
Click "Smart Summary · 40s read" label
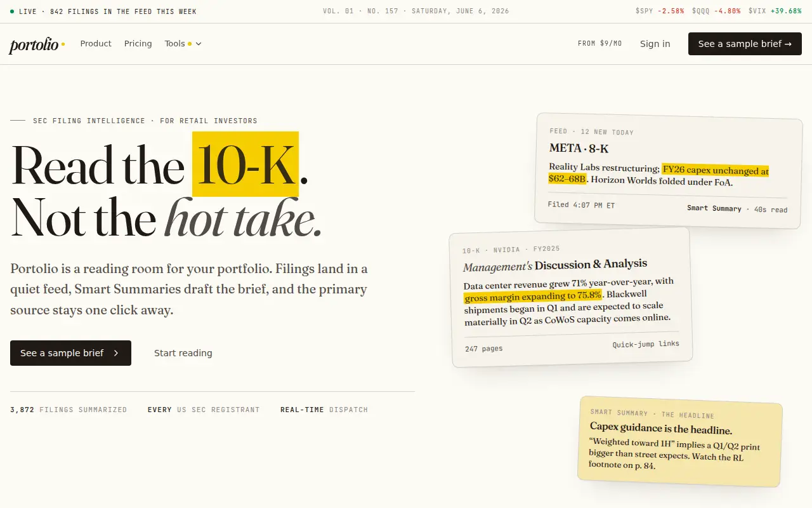click(737, 209)
